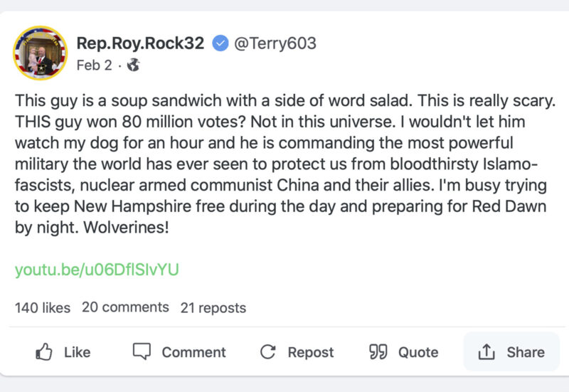Image resolution: width=569 pixels, height=392 pixels.
Task: Click the Share upload arrow icon
Action: [486, 351]
